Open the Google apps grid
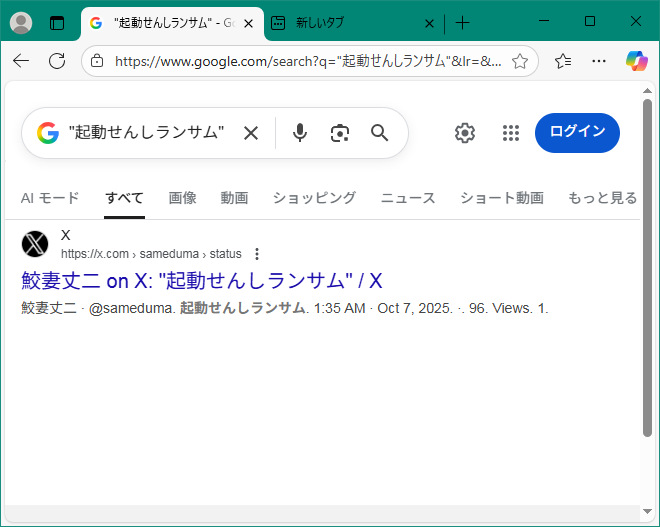 point(511,133)
